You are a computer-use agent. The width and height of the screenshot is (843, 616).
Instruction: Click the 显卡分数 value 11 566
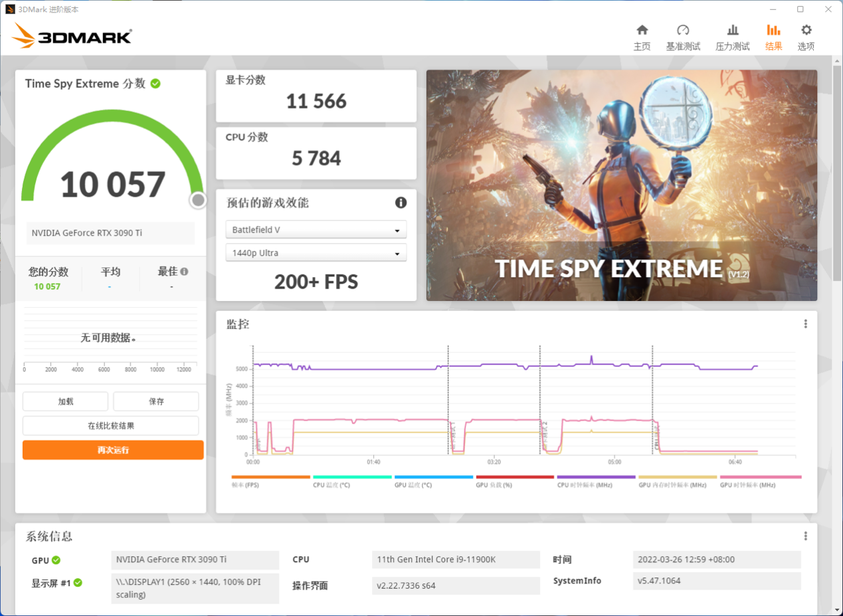[316, 101]
